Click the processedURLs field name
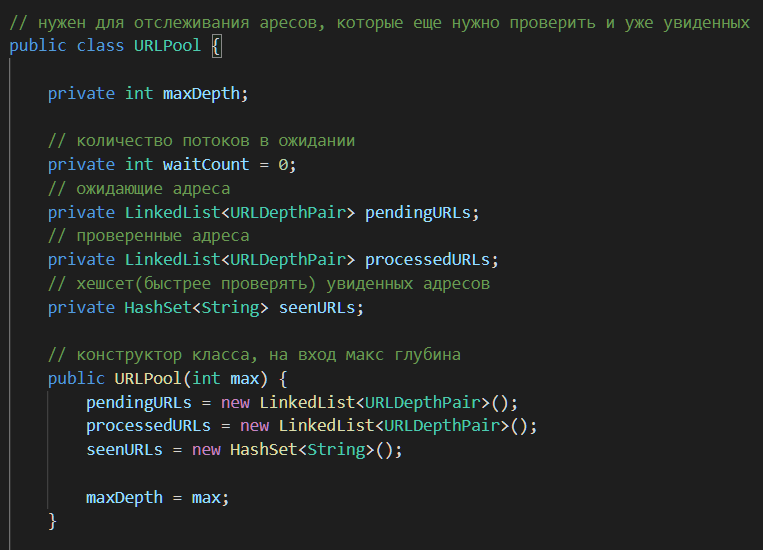 (x=427, y=260)
